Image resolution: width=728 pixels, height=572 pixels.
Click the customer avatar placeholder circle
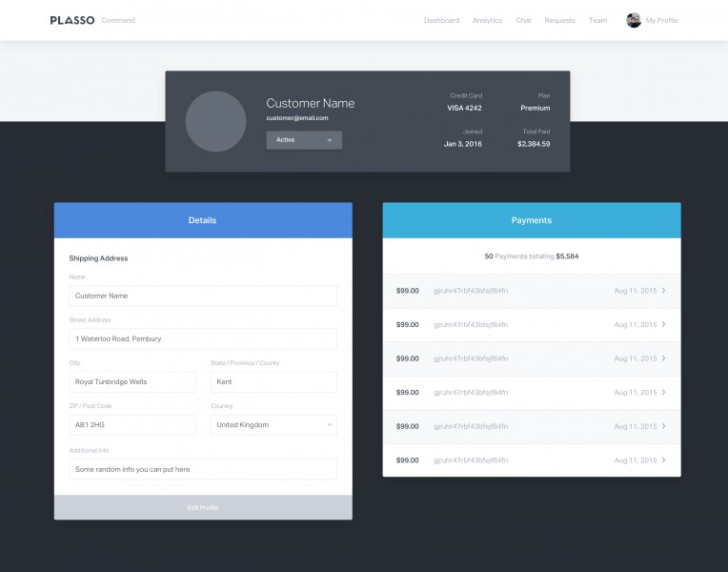[x=216, y=121]
